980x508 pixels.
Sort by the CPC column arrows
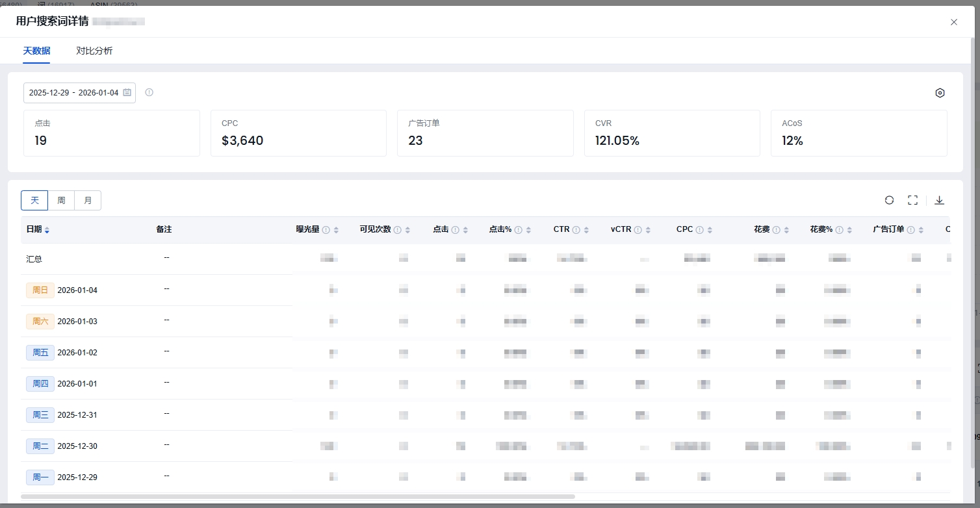pyautogui.click(x=710, y=230)
